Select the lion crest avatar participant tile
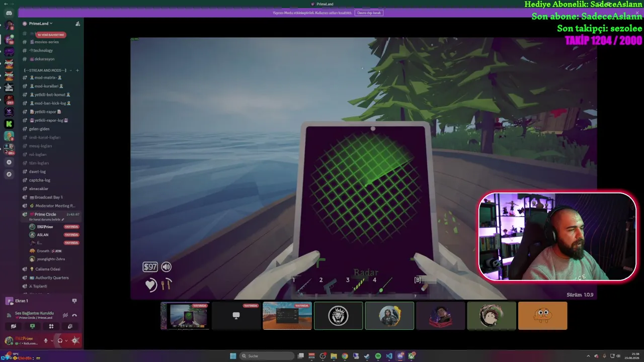 click(x=339, y=316)
